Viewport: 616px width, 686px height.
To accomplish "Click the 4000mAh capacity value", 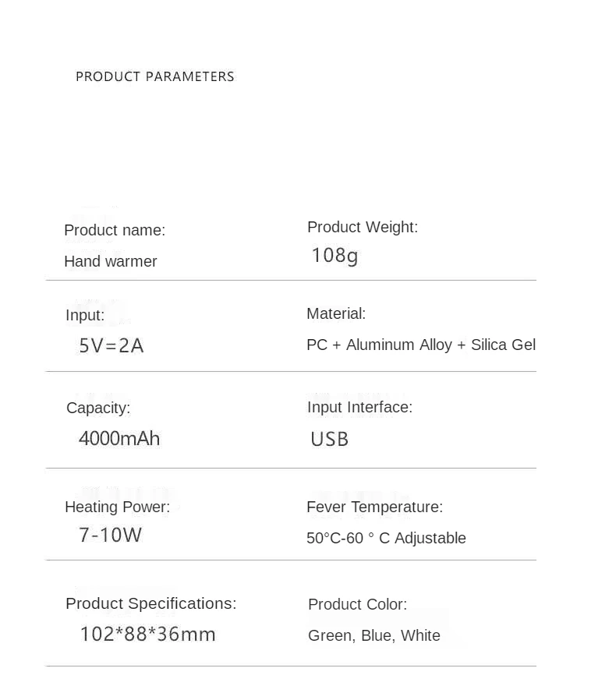I will click(119, 438).
